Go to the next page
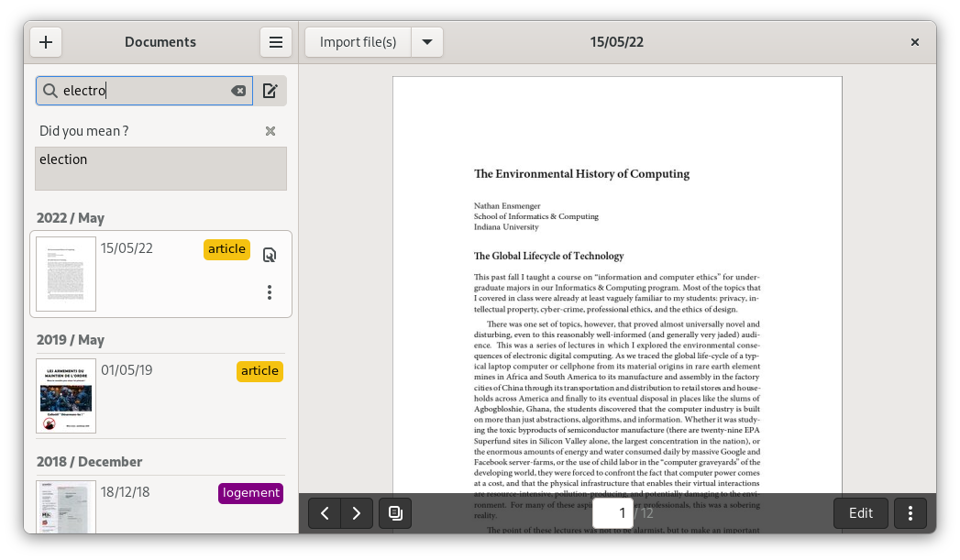The height and width of the screenshot is (560, 960). (x=357, y=513)
